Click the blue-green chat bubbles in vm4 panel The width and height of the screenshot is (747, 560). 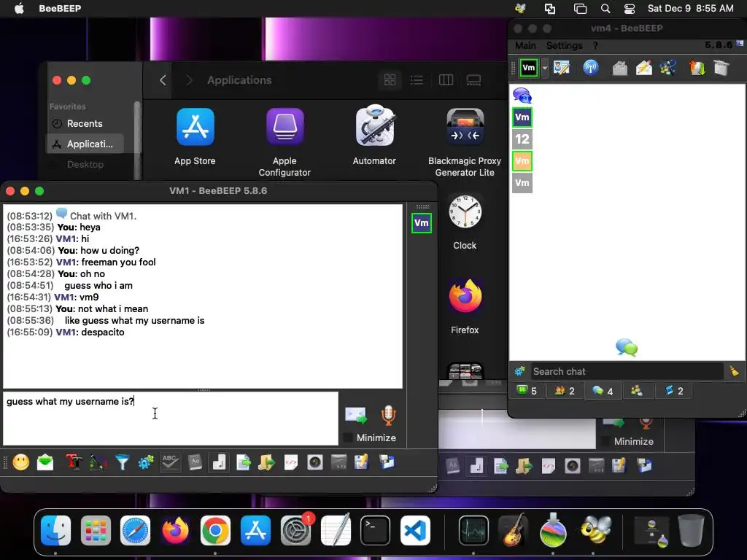point(627,347)
